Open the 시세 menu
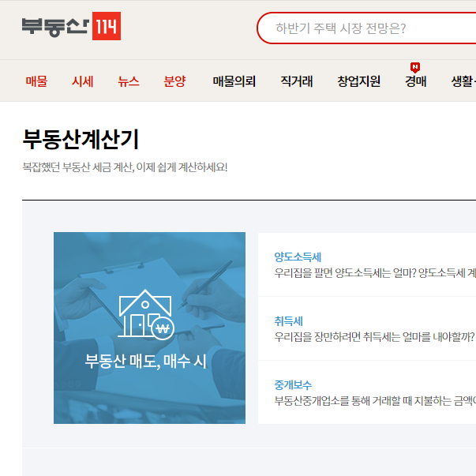This screenshot has width=476, height=476. pyautogui.click(x=83, y=81)
